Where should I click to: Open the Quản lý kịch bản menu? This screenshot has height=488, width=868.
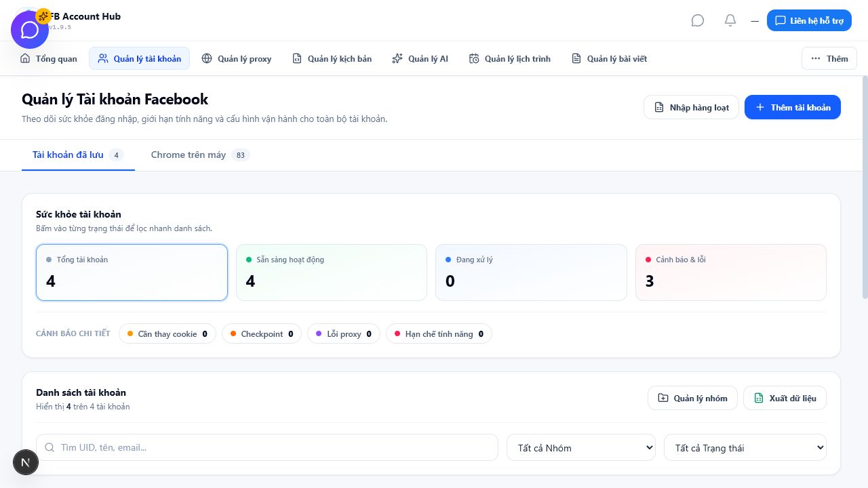coord(332,59)
